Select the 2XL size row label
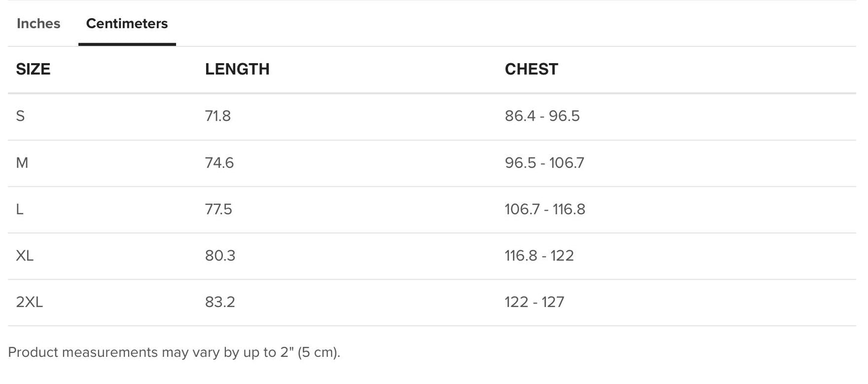 click(29, 302)
